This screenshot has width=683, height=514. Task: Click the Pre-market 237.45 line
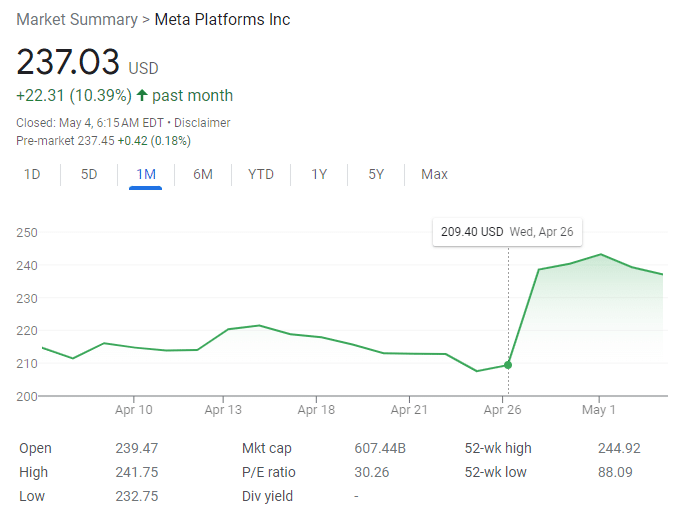(103, 141)
